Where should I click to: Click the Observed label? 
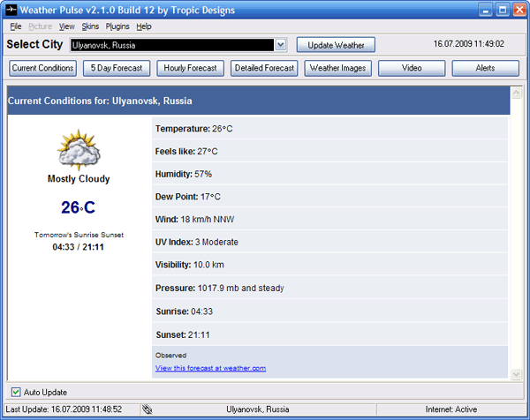171,356
